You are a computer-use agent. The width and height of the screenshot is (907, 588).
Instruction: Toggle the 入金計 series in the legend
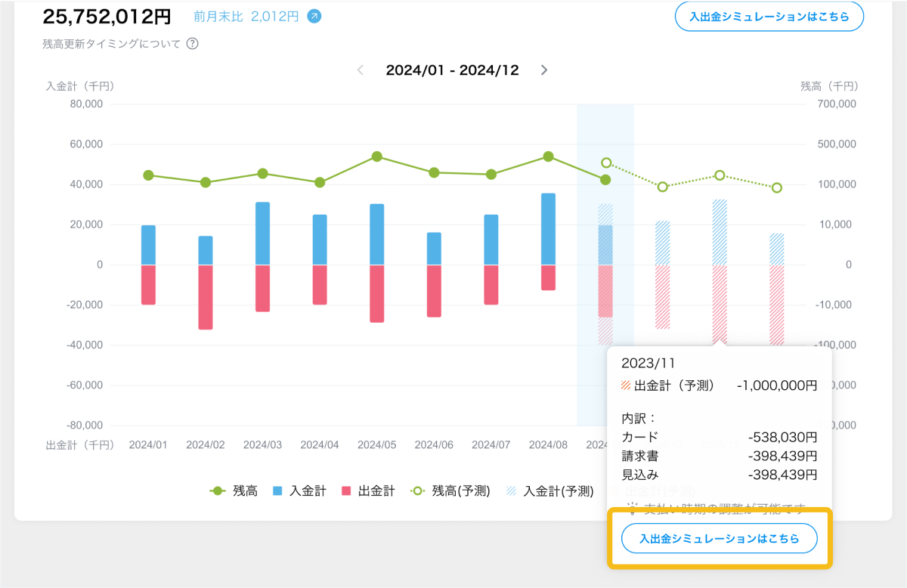299,491
